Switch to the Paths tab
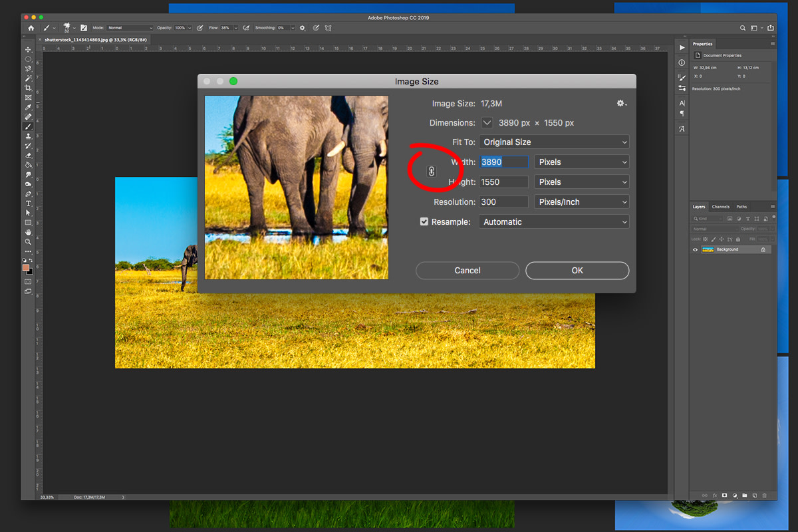This screenshot has height=532, width=798. [741, 207]
